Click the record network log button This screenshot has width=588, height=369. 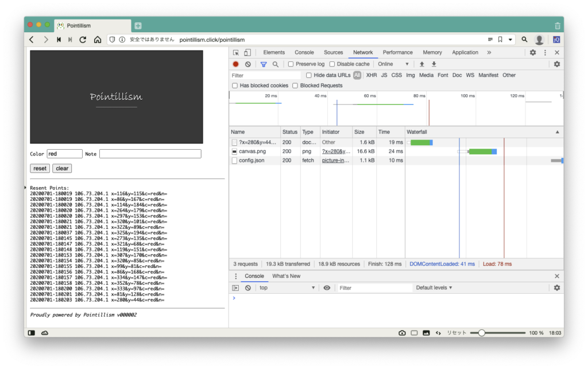[235, 64]
